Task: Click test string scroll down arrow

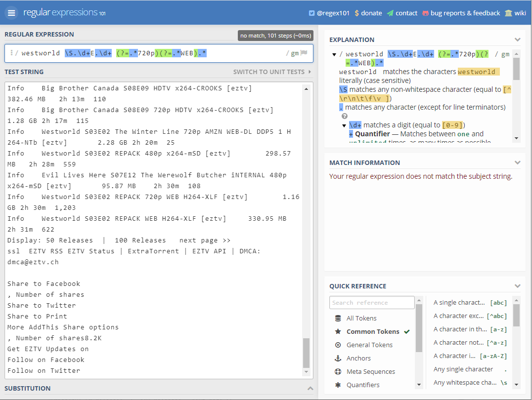Action: pos(306,372)
